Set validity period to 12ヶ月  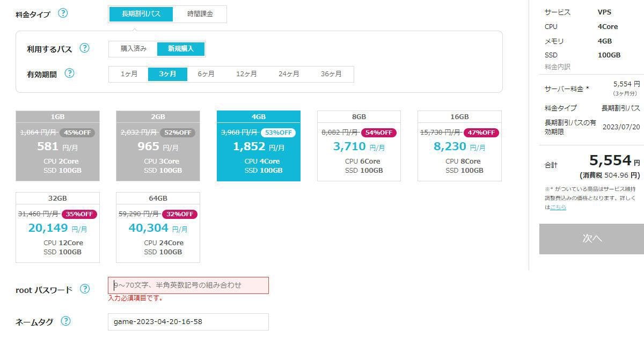click(x=246, y=74)
